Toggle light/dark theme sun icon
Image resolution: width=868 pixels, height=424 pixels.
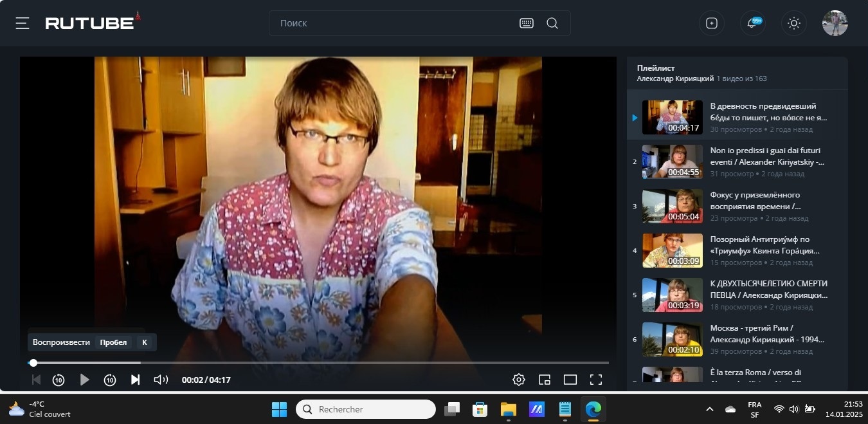point(793,23)
